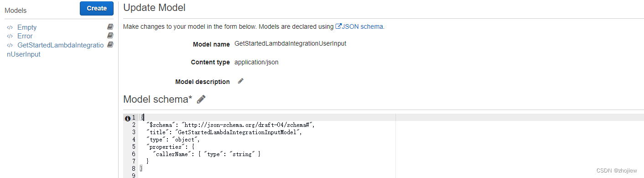
Task: Click the application/json content type value
Action: pos(256,62)
